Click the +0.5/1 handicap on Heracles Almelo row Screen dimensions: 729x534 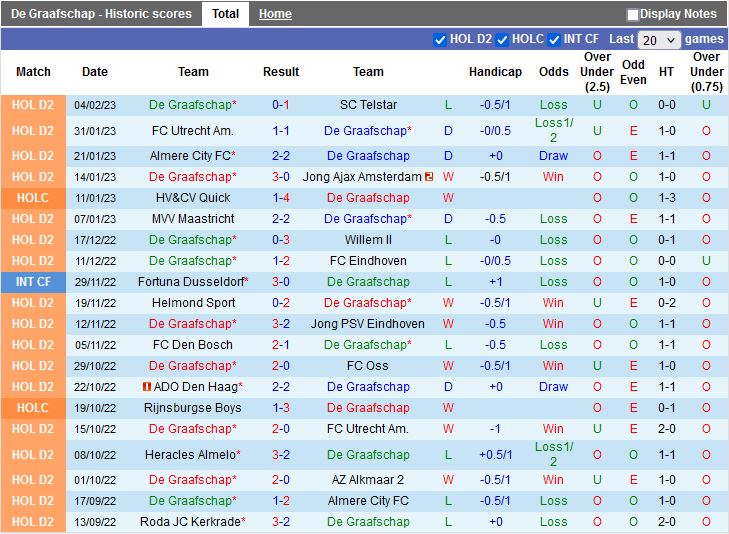click(496, 455)
